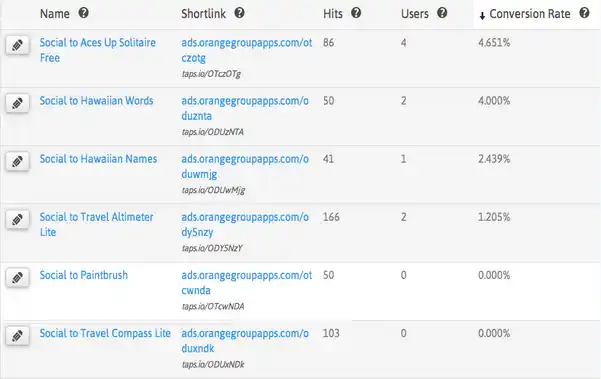Sort the table by Name header
This screenshot has height=379, width=601.
[x=55, y=14]
